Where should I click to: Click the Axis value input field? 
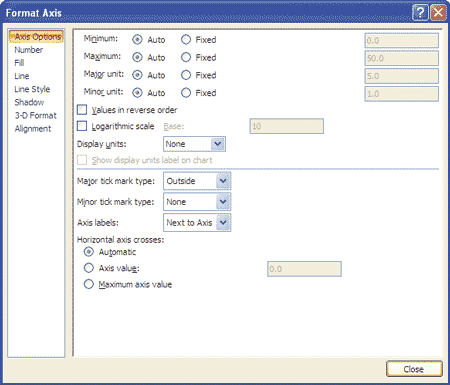[x=304, y=269]
